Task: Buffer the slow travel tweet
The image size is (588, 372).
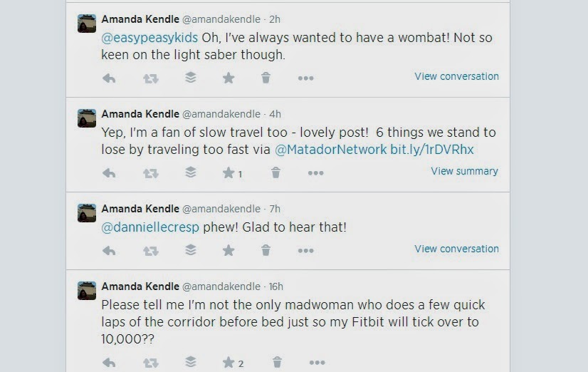Action: click(x=190, y=172)
